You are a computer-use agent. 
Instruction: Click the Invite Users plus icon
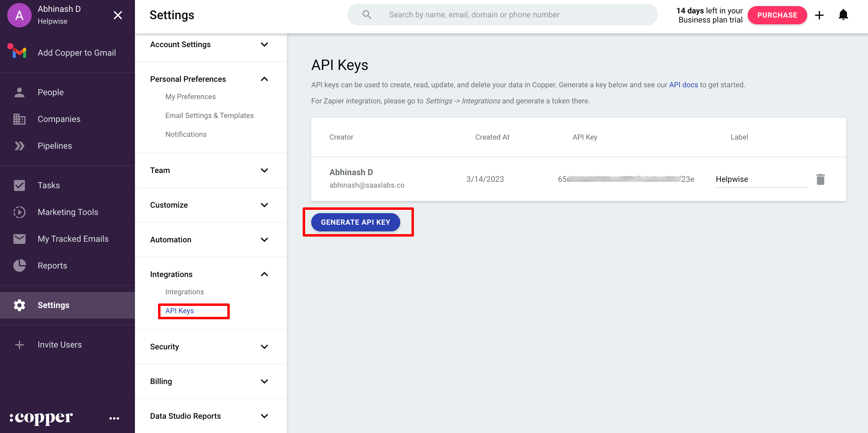[x=19, y=345]
